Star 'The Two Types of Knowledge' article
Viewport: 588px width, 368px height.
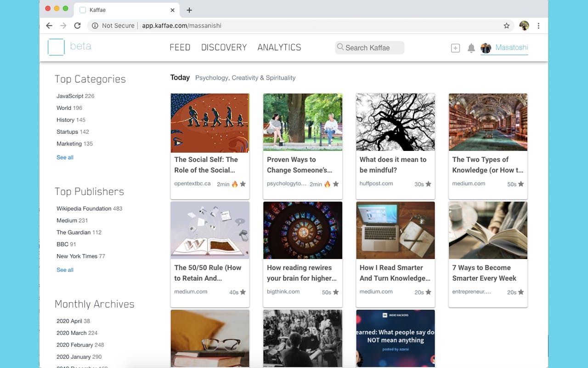tap(521, 184)
